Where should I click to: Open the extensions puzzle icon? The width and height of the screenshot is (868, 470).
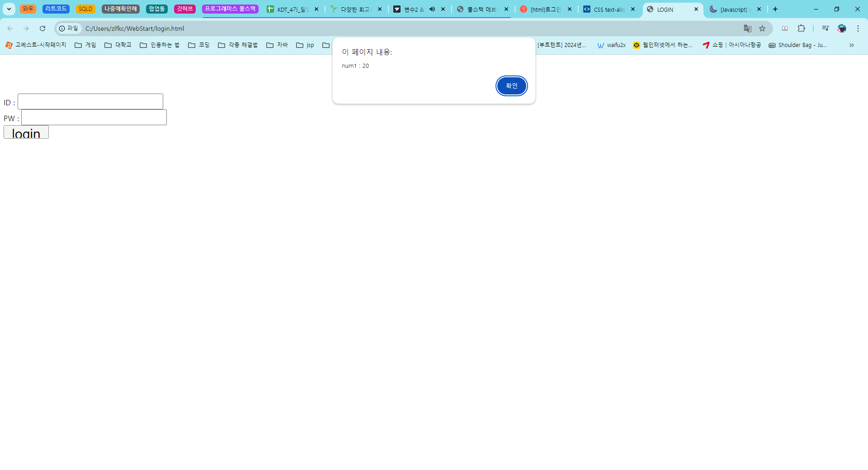(x=801, y=28)
